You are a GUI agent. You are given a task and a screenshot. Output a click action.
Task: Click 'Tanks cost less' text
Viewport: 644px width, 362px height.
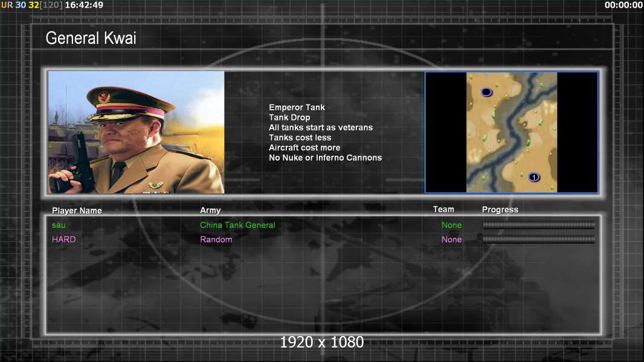point(300,138)
